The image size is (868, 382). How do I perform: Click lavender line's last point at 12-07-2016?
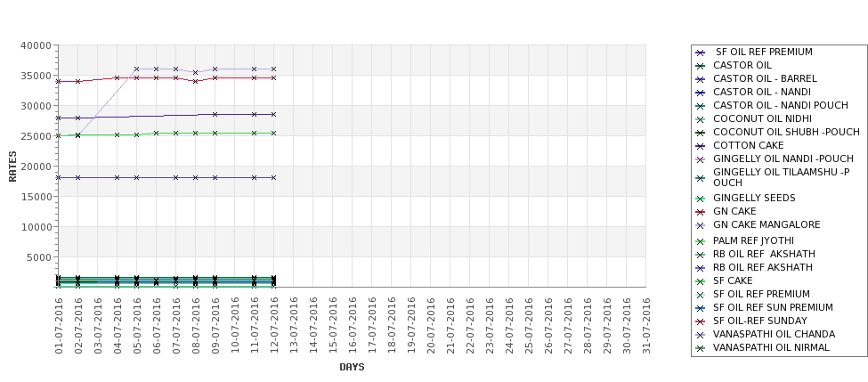click(x=273, y=69)
